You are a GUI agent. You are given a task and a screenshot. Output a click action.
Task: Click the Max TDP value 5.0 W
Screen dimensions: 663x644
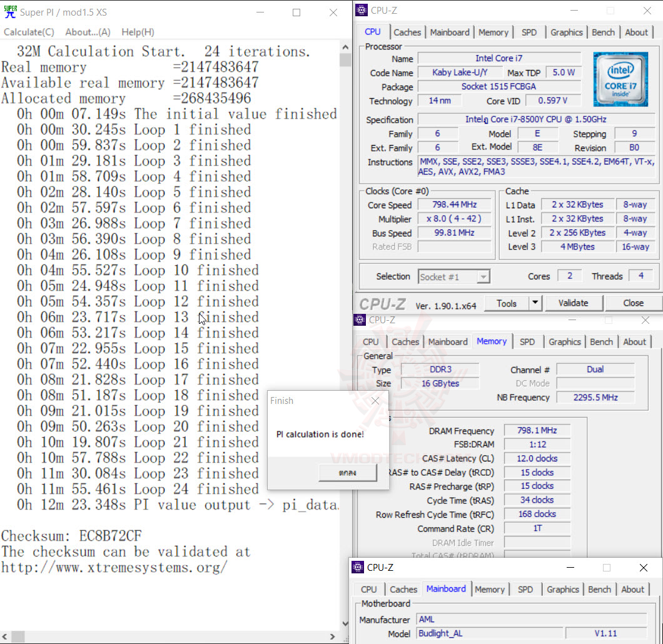tap(563, 73)
